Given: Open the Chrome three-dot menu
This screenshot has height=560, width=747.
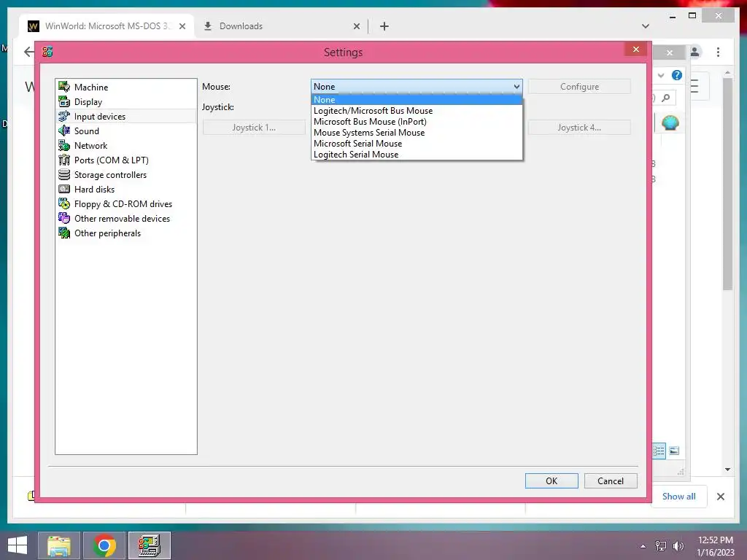Looking at the screenshot, I should click(x=718, y=52).
